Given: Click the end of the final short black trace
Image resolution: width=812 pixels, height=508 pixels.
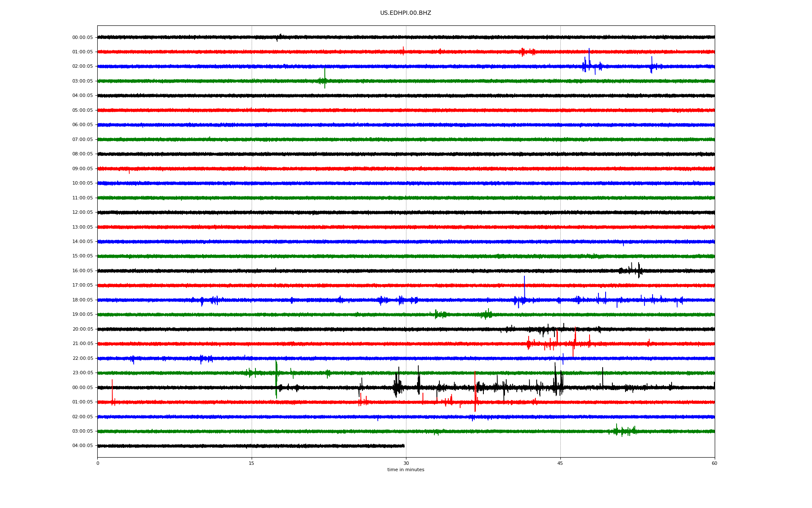Looking at the screenshot, I should [404, 446].
